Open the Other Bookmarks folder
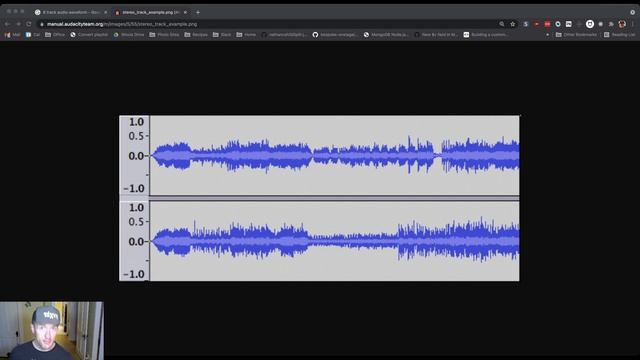640x360 pixels. point(576,35)
